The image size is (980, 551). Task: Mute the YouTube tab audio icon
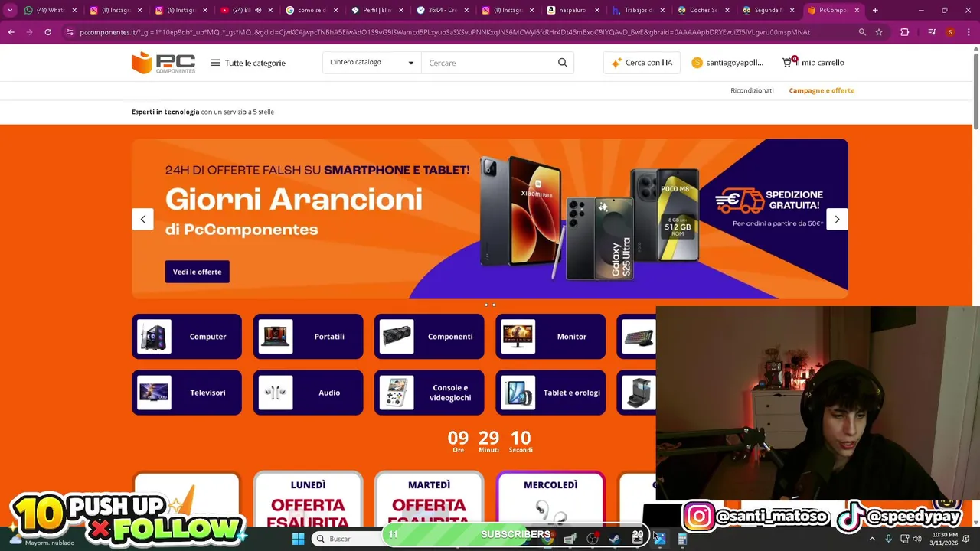(258, 10)
